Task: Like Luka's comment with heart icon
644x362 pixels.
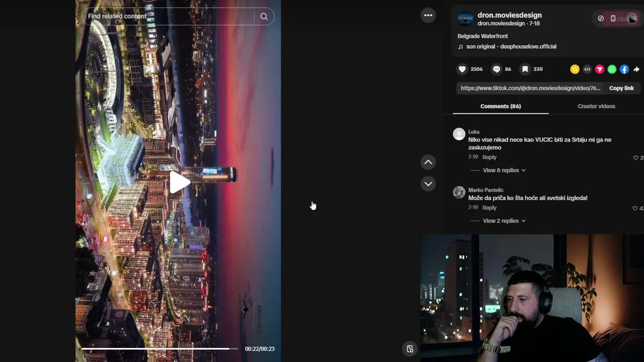Action: coord(635,158)
